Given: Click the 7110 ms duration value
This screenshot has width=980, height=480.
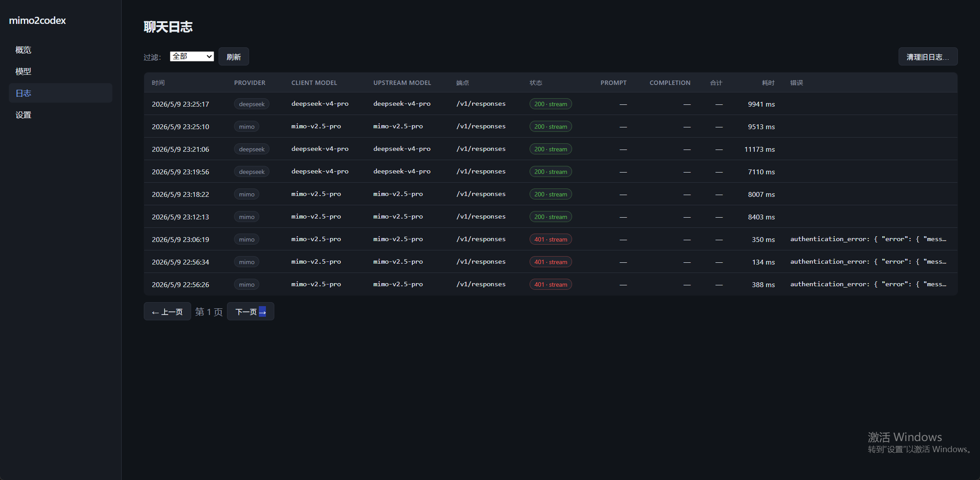Looking at the screenshot, I should coord(761,172).
